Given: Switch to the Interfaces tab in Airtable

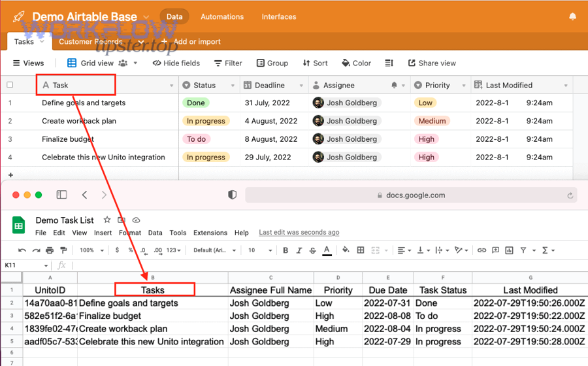Looking at the screenshot, I should (x=279, y=16).
